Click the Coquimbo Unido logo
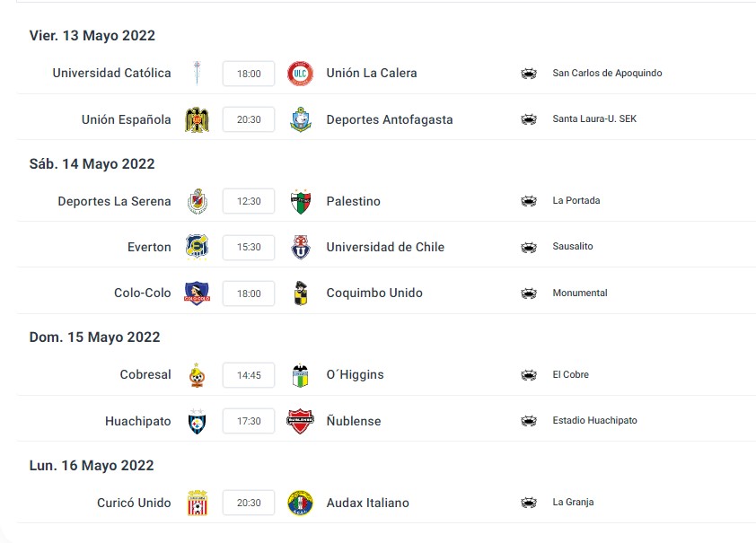The image size is (756, 543). click(x=300, y=293)
